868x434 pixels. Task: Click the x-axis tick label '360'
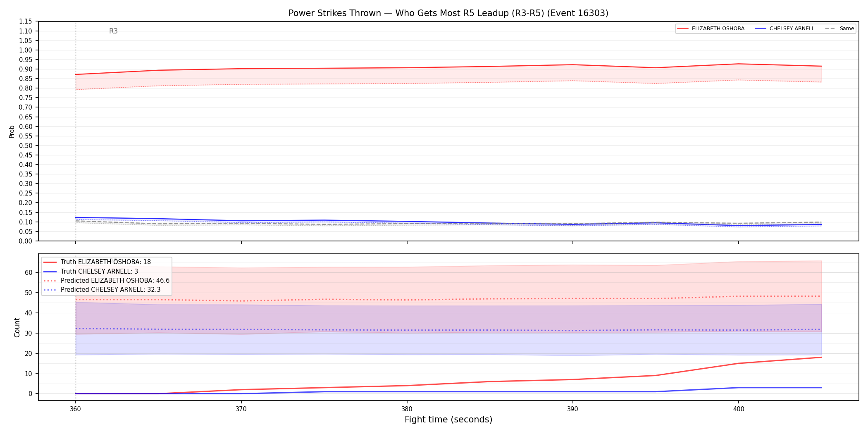click(x=75, y=409)
